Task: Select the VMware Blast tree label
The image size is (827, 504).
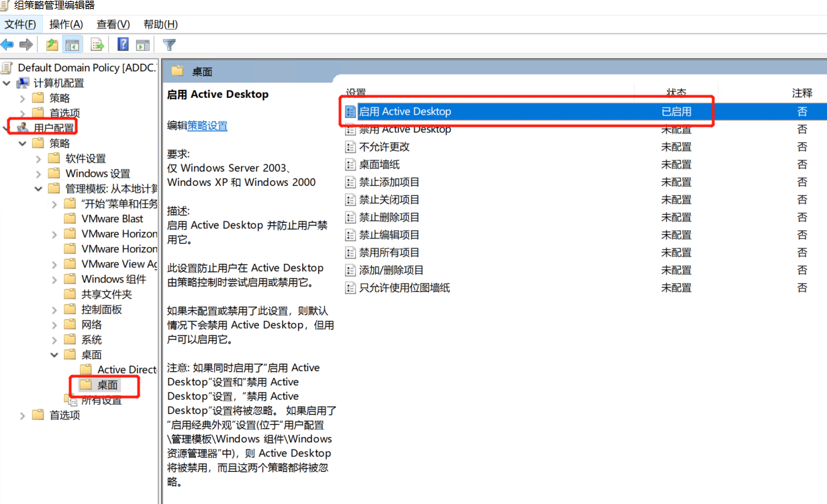Action: pyautogui.click(x=113, y=218)
